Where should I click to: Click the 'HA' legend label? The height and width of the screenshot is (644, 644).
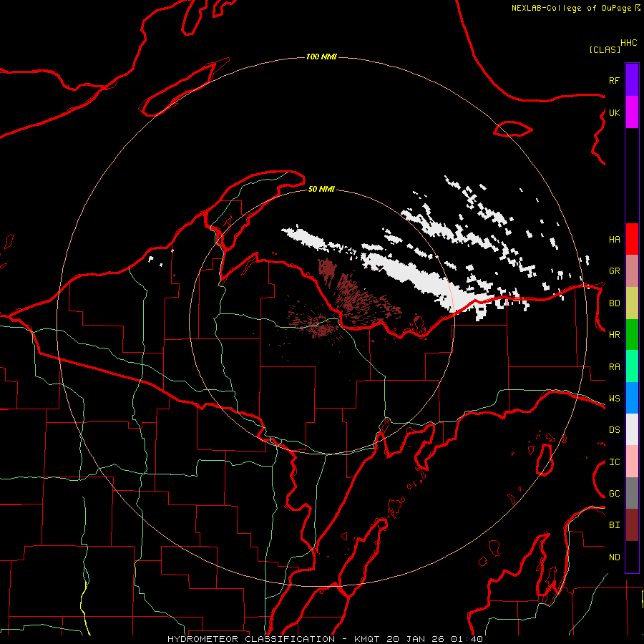click(x=614, y=239)
